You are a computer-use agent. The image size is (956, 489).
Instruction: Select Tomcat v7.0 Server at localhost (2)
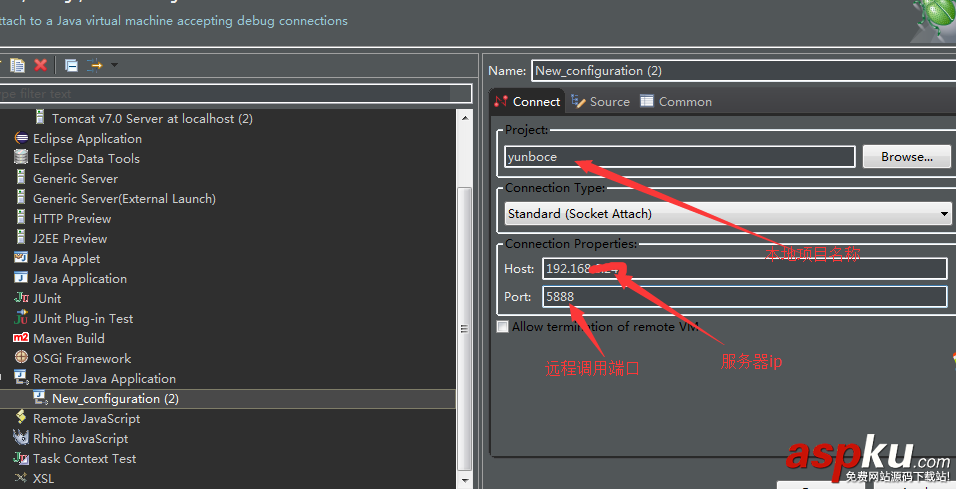point(152,118)
